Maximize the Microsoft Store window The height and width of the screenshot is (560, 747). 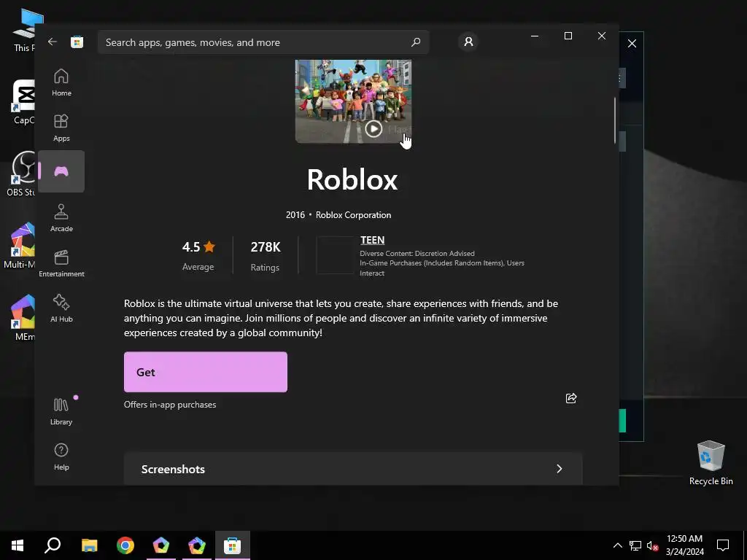(x=568, y=36)
